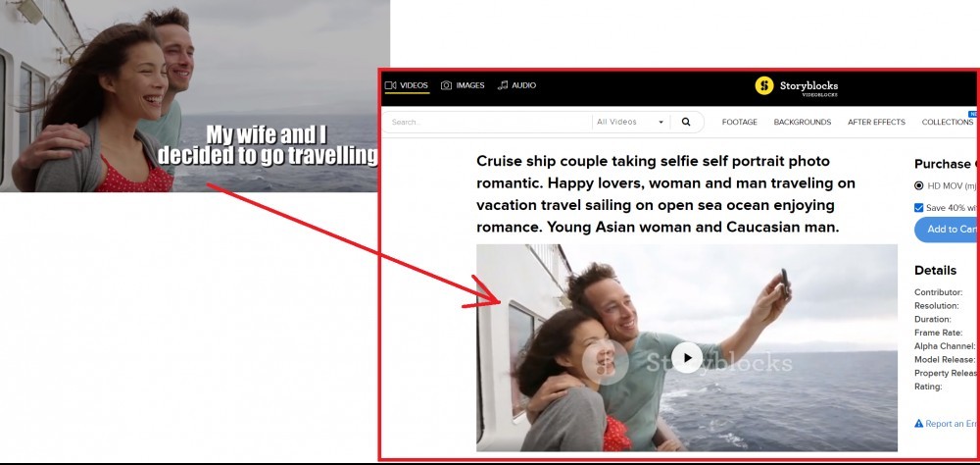Click the video title heading text
Screen dimensions: 980x465
click(x=665, y=194)
